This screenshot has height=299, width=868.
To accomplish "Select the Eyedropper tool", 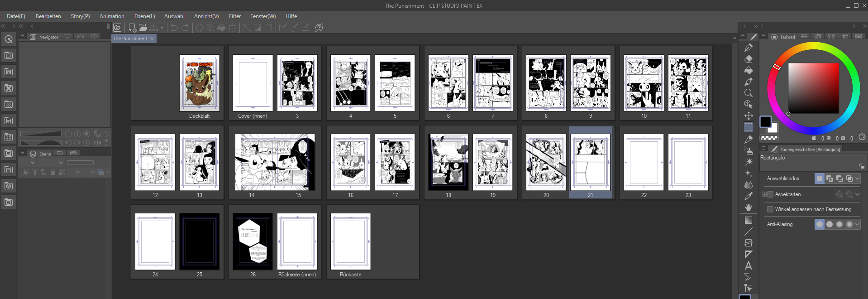I will (749, 196).
